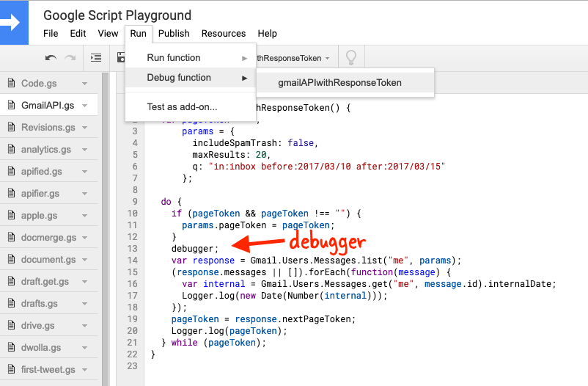Screen dimensions: 588x386
Task: Choose gmailAPIwithResponseToken in the submenu
Action: (x=345, y=83)
